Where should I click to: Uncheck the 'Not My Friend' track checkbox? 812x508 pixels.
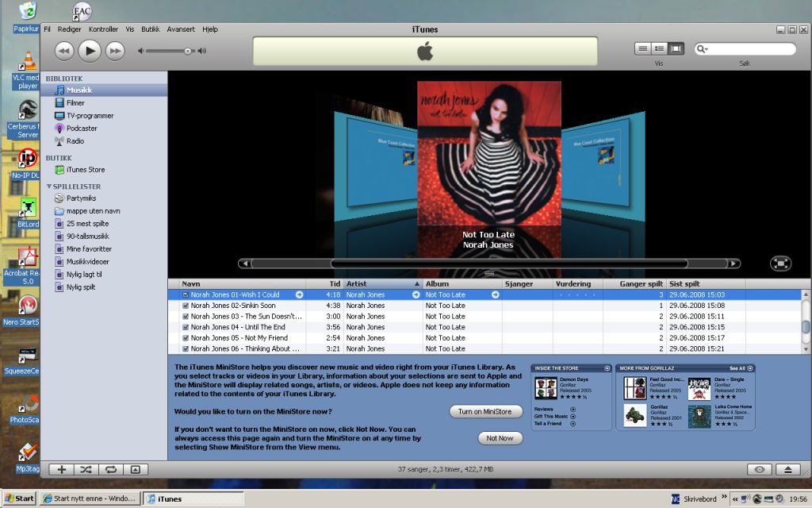(186, 338)
